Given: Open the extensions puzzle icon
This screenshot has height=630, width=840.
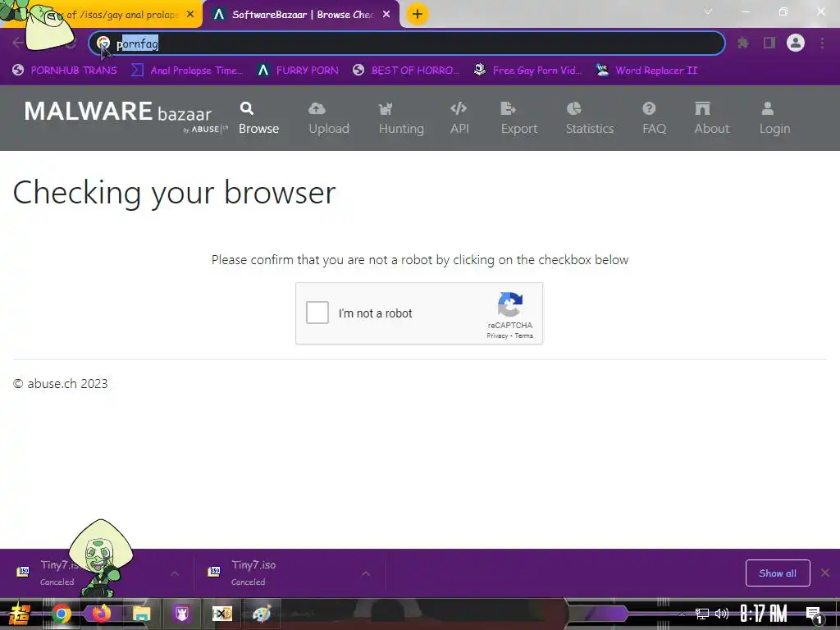Looking at the screenshot, I should [742, 43].
